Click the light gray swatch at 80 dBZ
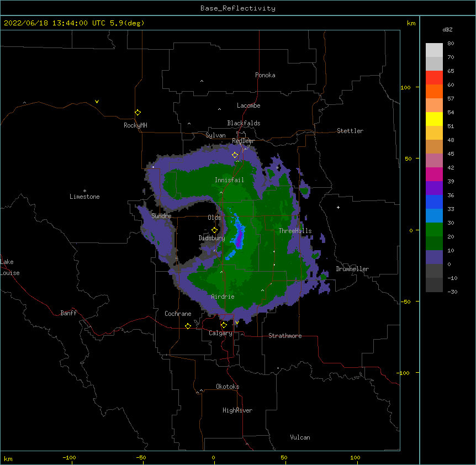This screenshot has height=465, width=476. pyautogui.click(x=434, y=50)
